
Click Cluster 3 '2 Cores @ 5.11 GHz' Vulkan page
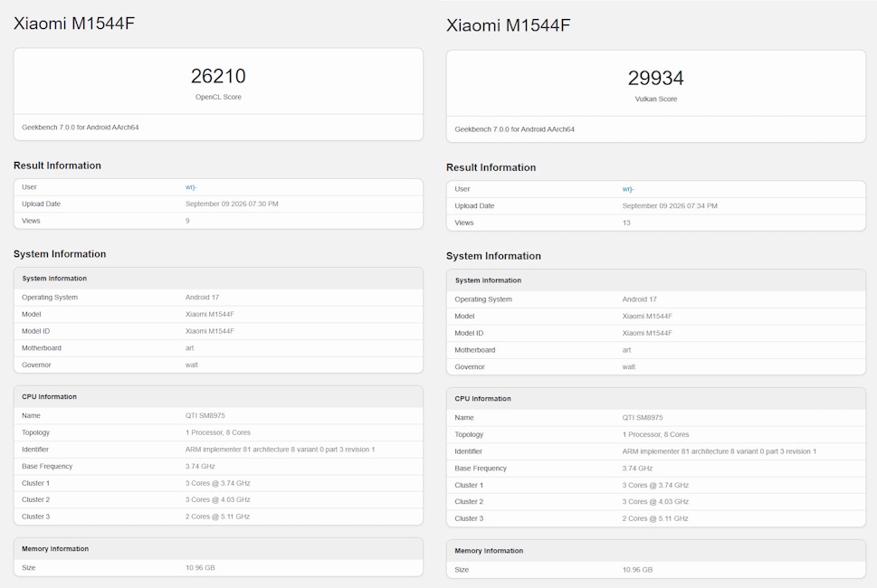click(x=655, y=518)
